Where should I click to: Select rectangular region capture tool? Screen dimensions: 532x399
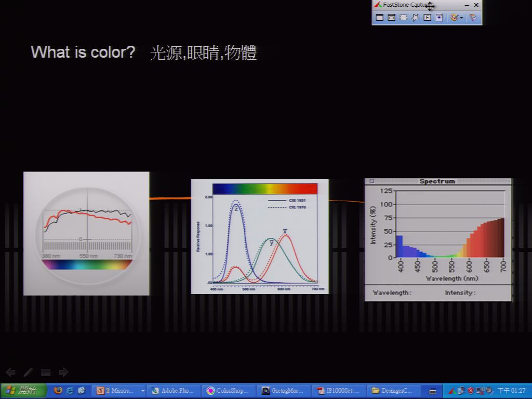coord(403,18)
